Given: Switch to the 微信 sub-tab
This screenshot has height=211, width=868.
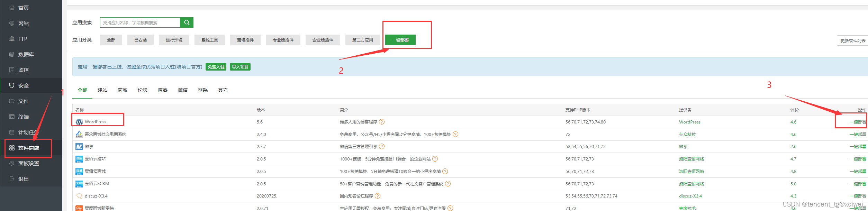Looking at the screenshot, I should click(x=183, y=90).
